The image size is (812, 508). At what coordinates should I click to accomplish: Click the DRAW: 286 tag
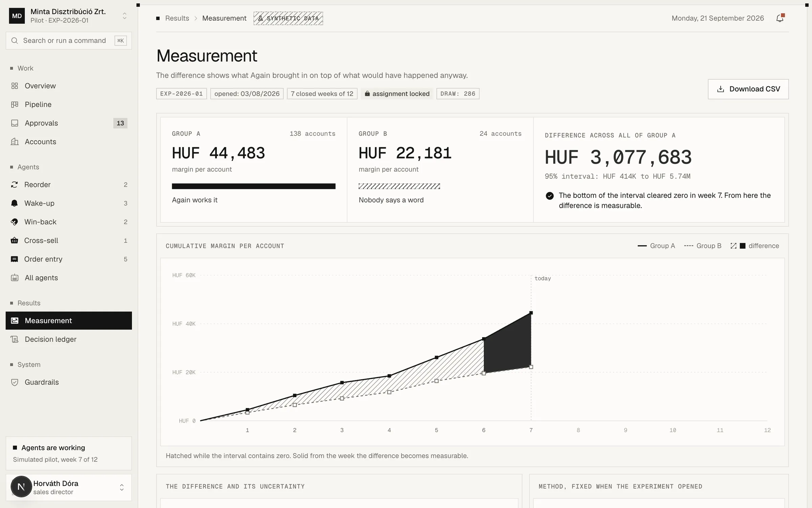coord(458,94)
